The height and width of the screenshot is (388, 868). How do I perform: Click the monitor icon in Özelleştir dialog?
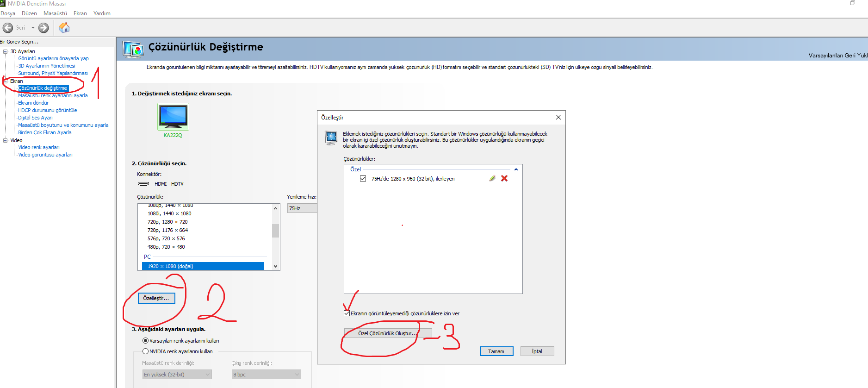331,138
